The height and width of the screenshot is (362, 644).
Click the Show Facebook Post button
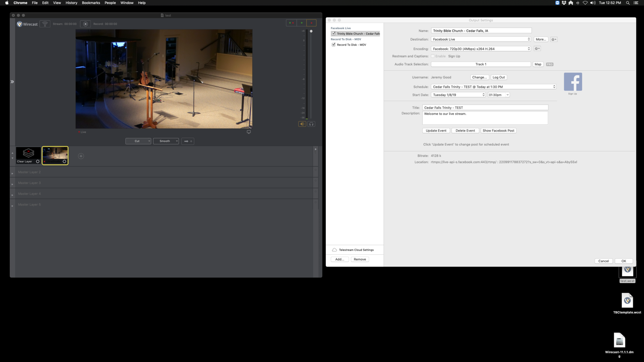(x=498, y=131)
